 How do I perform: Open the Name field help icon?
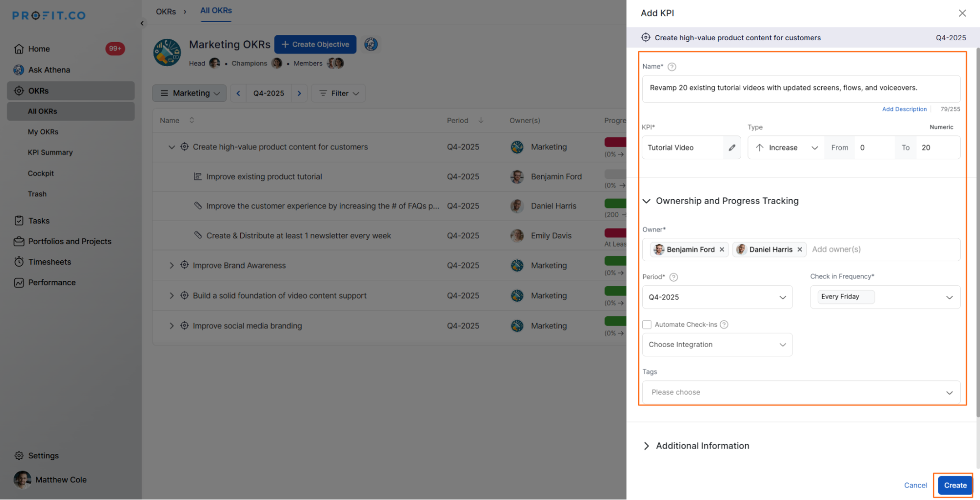(x=672, y=67)
